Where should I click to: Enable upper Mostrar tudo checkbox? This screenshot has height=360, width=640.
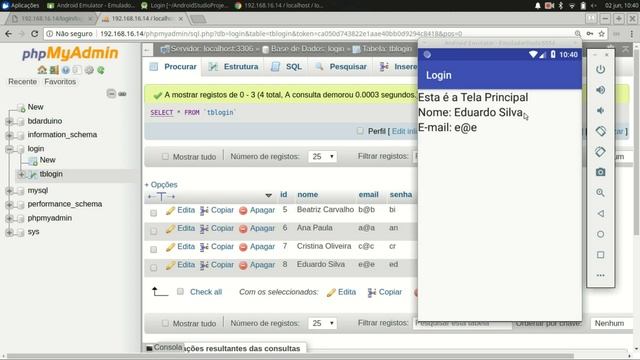[x=165, y=156]
